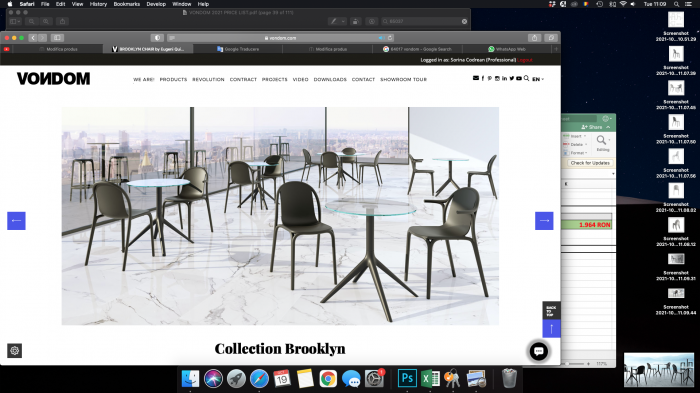Toggle the Safari privacy shield icon
The width and height of the screenshot is (700, 393).
[x=157, y=38]
